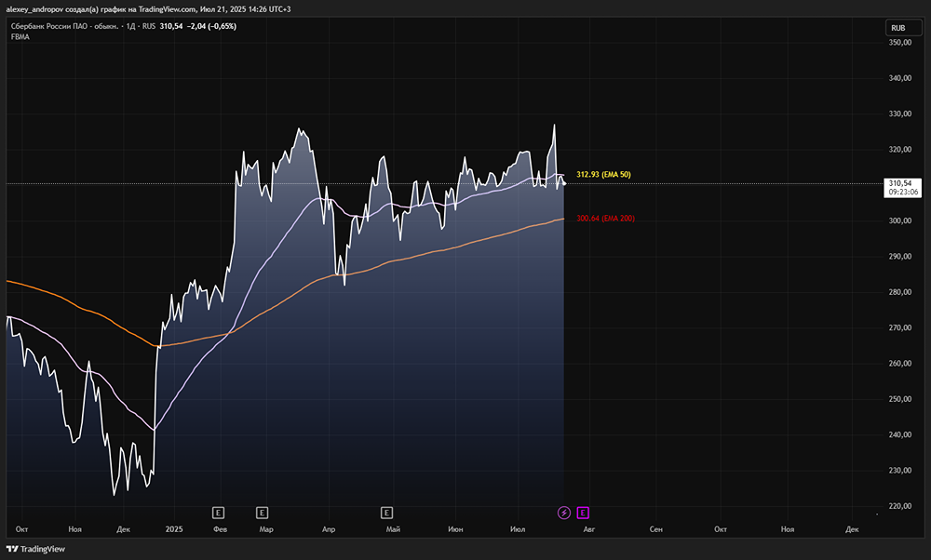The height and width of the screenshot is (560, 931).
Task: Click the Авг label on the time axis
Action: [589, 529]
